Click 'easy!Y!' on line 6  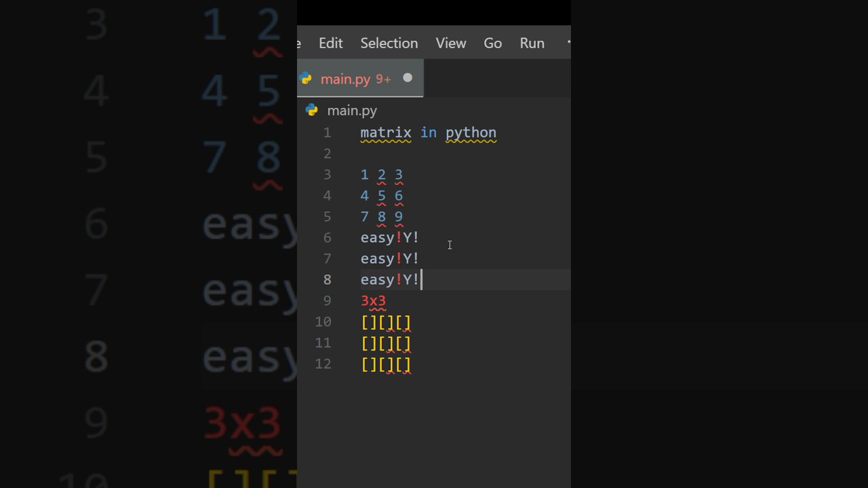[390, 238]
